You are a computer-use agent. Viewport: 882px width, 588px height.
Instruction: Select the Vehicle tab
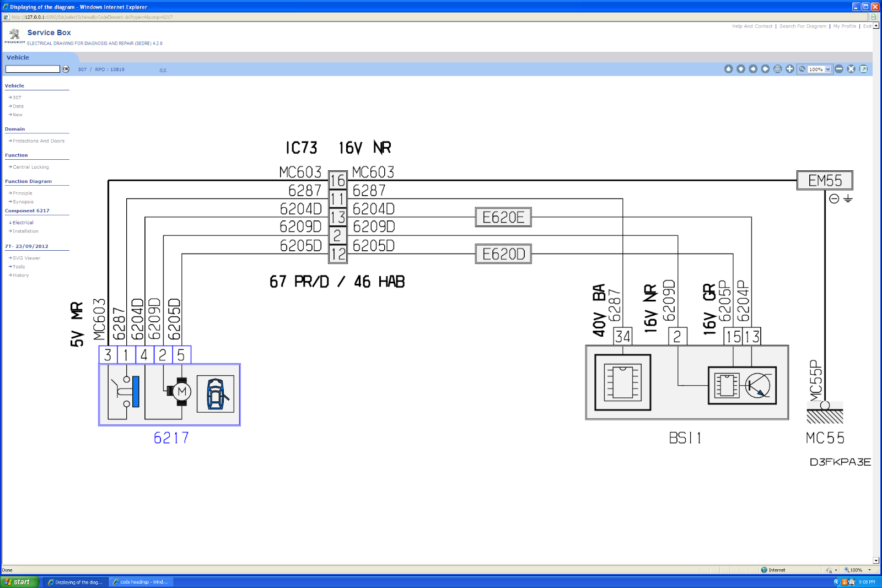(18, 57)
